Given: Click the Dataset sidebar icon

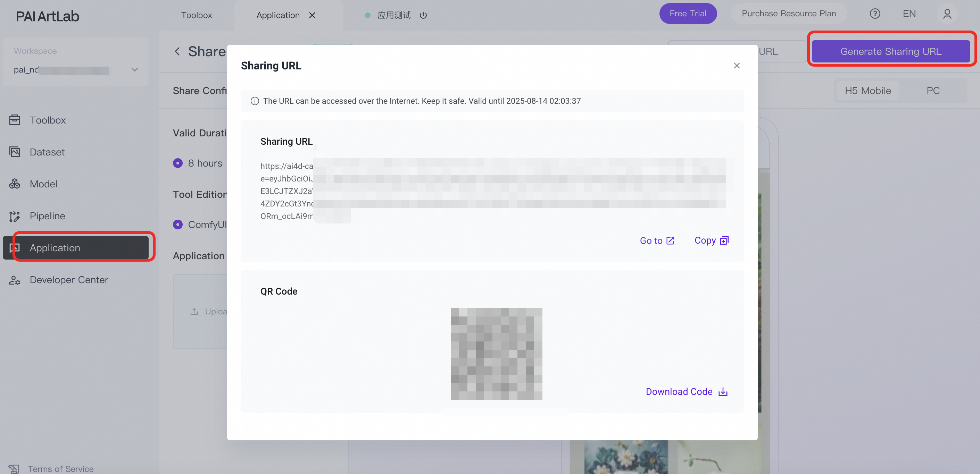Looking at the screenshot, I should [15, 152].
